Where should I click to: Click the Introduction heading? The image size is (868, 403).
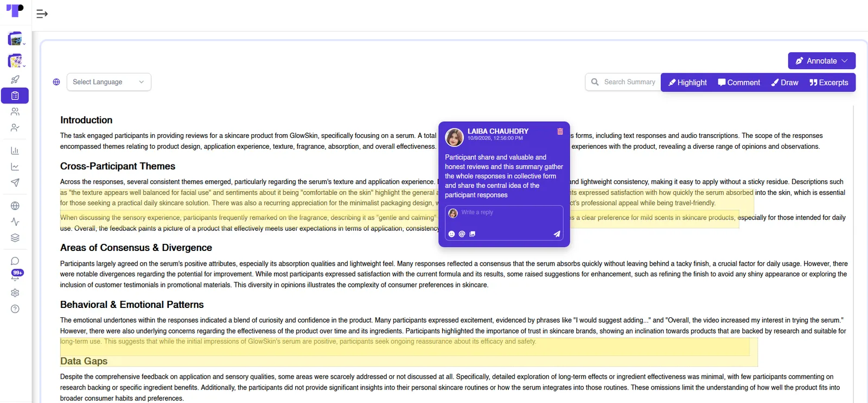click(x=86, y=120)
